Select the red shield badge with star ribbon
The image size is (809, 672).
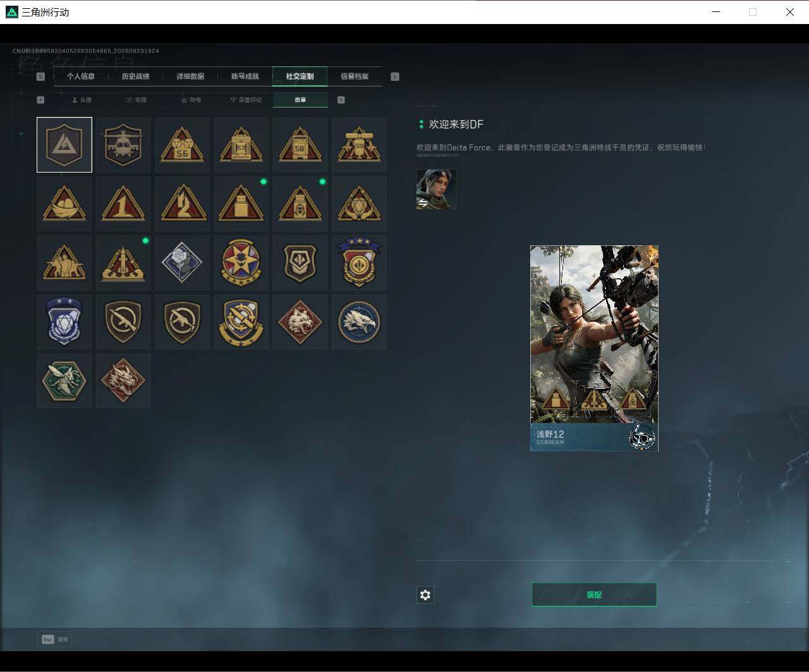click(359, 262)
